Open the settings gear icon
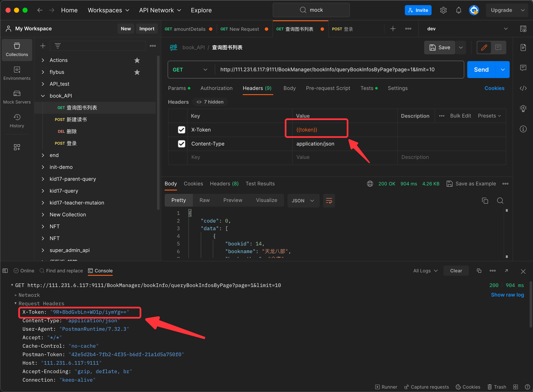This screenshot has width=533, height=392. click(443, 10)
